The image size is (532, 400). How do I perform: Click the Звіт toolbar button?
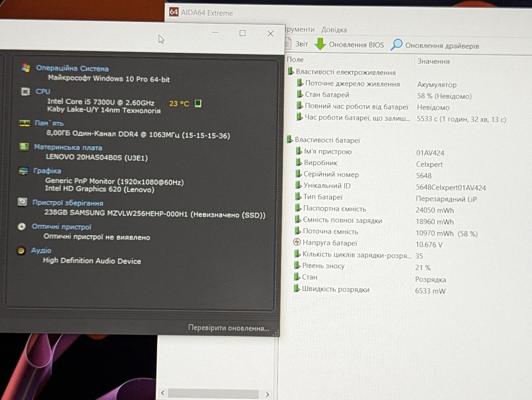(x=298, y=44)
